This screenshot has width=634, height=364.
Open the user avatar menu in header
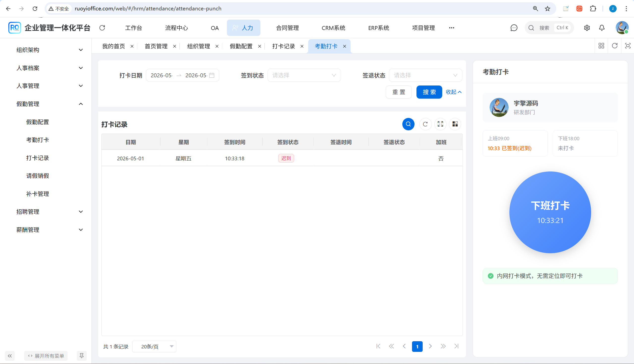point(622,28)
